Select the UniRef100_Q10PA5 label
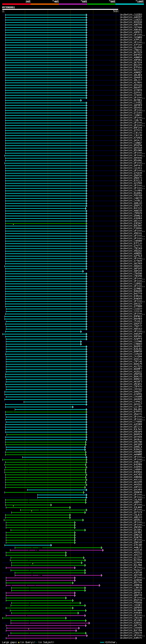Viewport: 146px width, 644px height. [131, 48]
